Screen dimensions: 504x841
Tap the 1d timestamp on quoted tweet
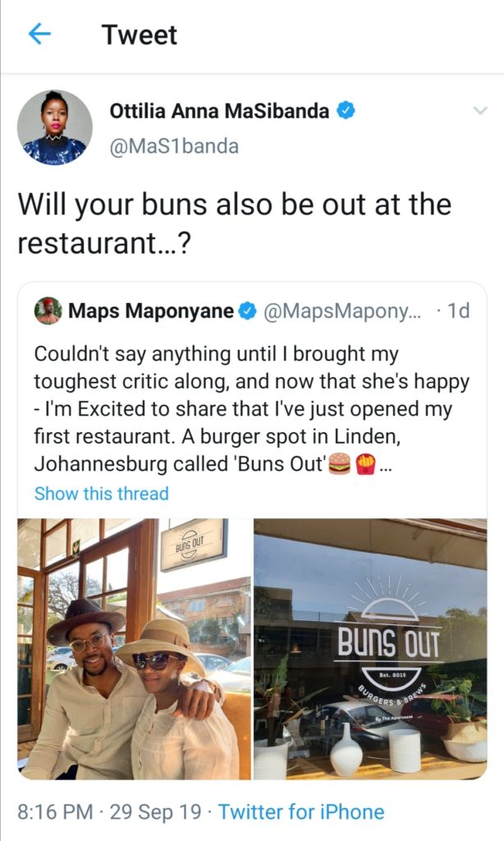(x=458, y=310)
